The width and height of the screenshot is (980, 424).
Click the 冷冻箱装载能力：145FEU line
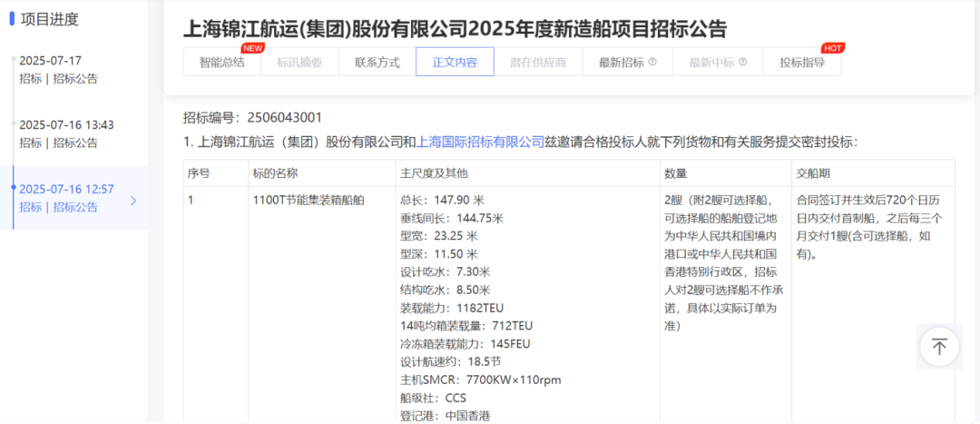pos(465,344)
